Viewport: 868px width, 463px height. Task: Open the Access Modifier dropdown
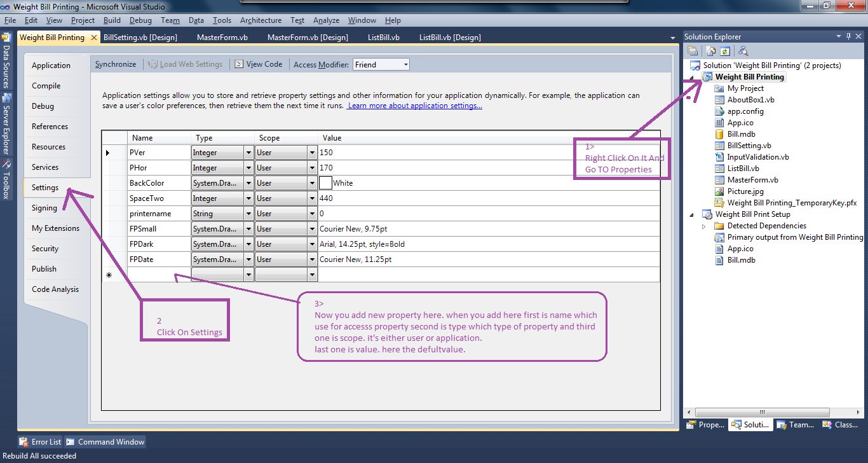coord(405,64)
